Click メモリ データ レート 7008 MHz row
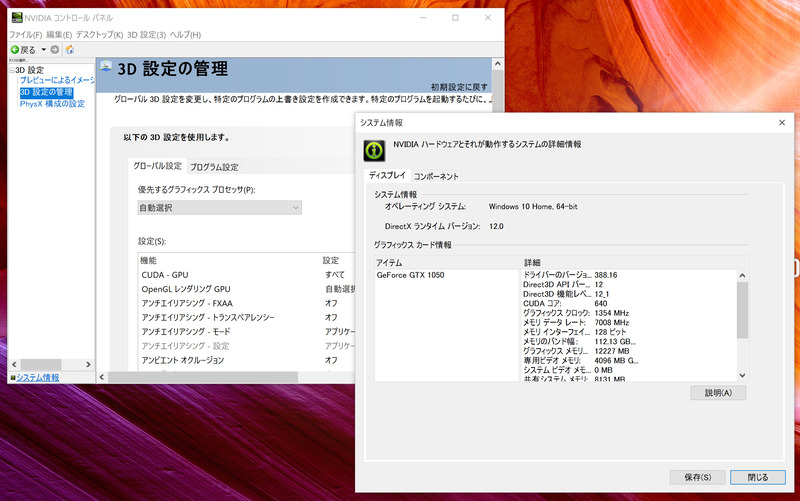Screen dimensions: 800x501 coord(576,322)
